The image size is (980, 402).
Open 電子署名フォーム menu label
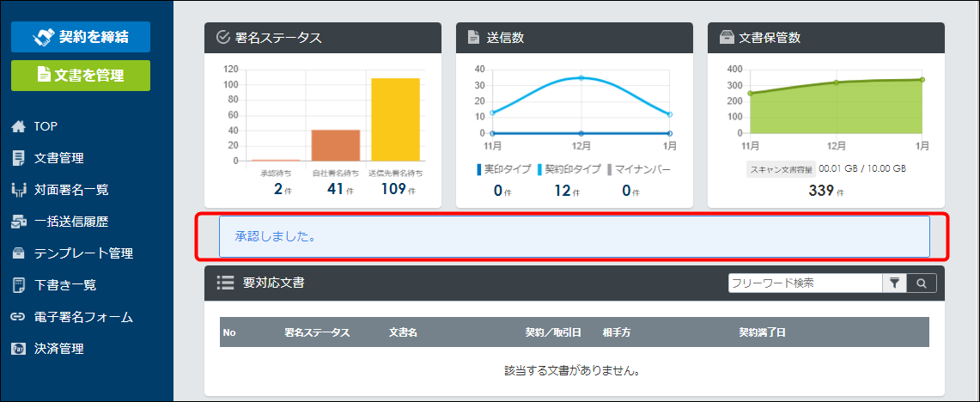coord(84,317)
